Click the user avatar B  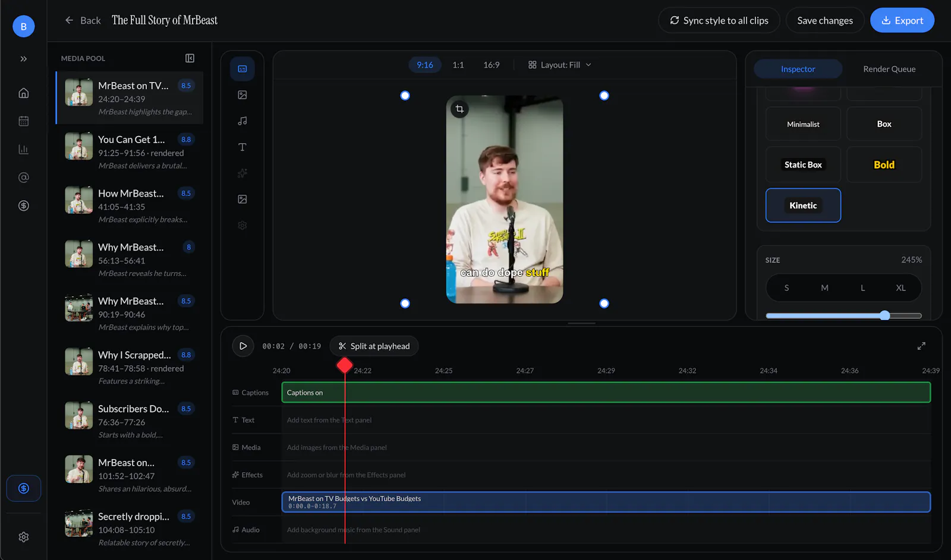(24, 26)
